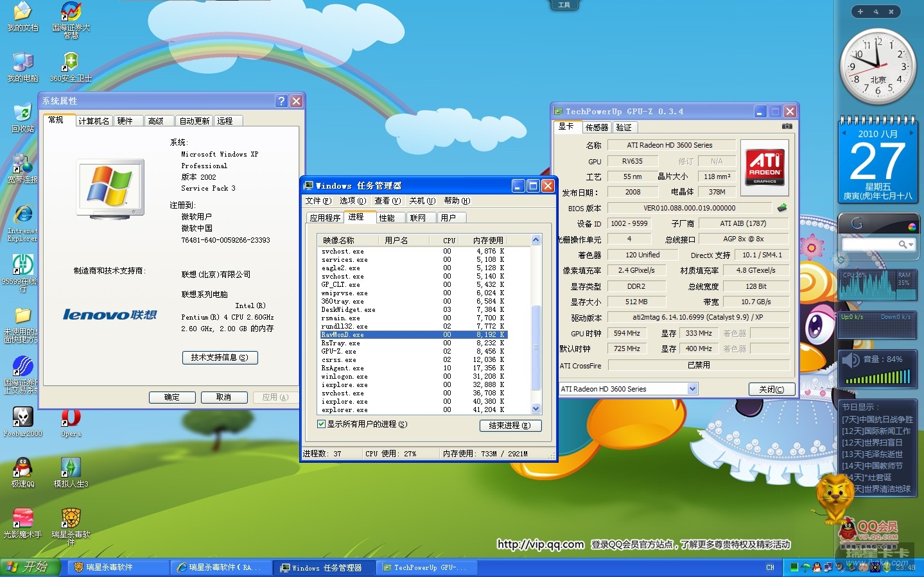Open the 计算机名 tab in 系统属性
Viewport: 924px width, 577px height.
pos(94,121)
